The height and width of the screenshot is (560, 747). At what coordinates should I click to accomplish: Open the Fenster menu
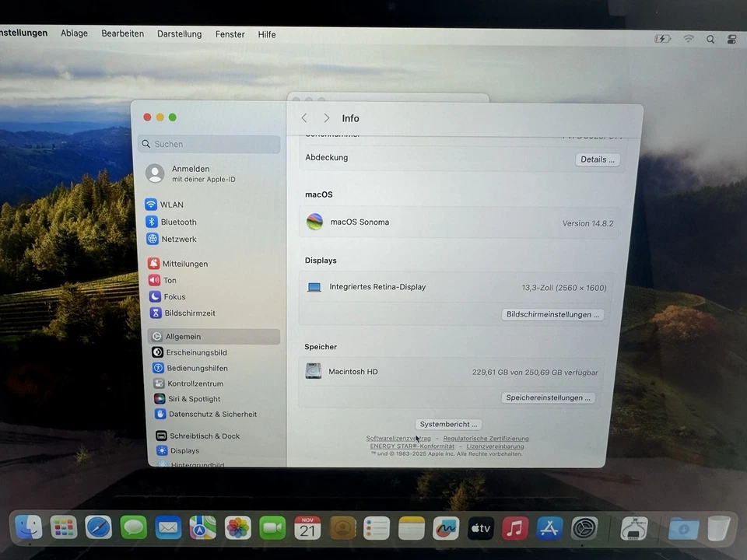[x=230, y=35]
